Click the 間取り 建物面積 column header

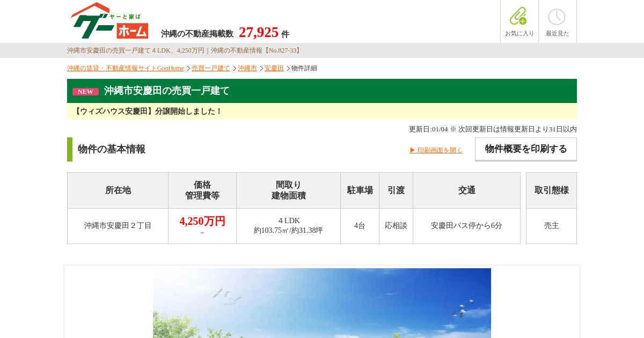coord(289,190)
